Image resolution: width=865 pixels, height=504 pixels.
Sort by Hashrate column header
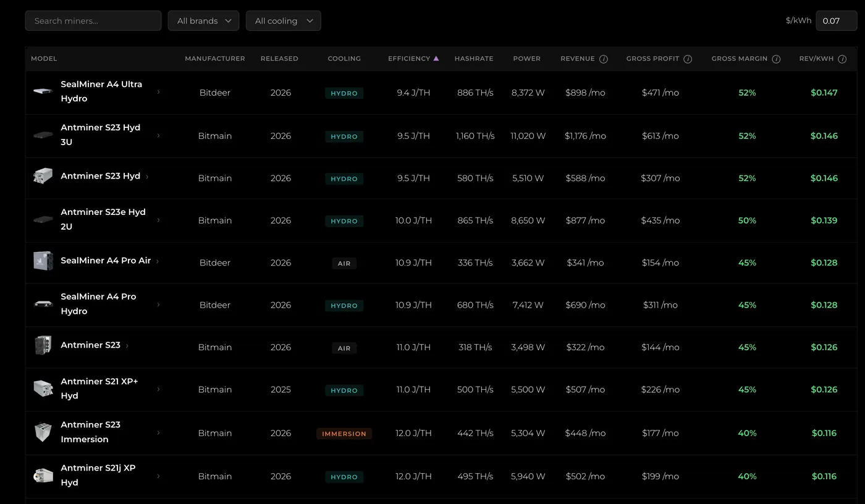474,59
